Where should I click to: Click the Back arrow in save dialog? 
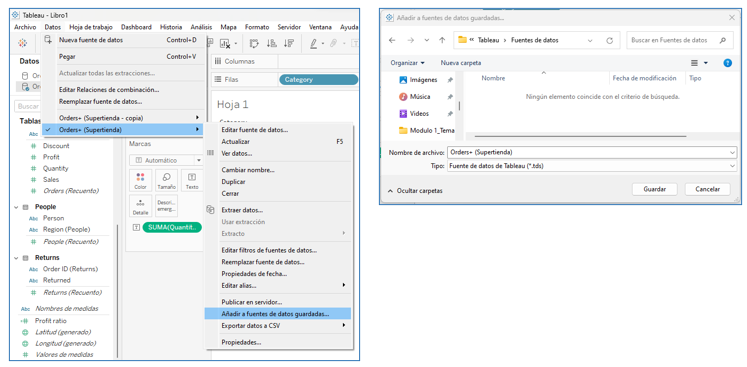[392, 41]
